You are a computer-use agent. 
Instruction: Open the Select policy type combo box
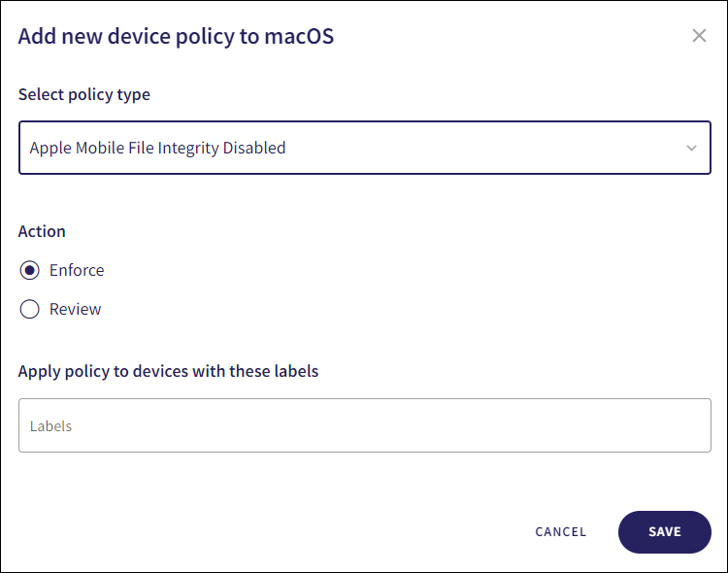pyautogui.click(x=364, y=148)
